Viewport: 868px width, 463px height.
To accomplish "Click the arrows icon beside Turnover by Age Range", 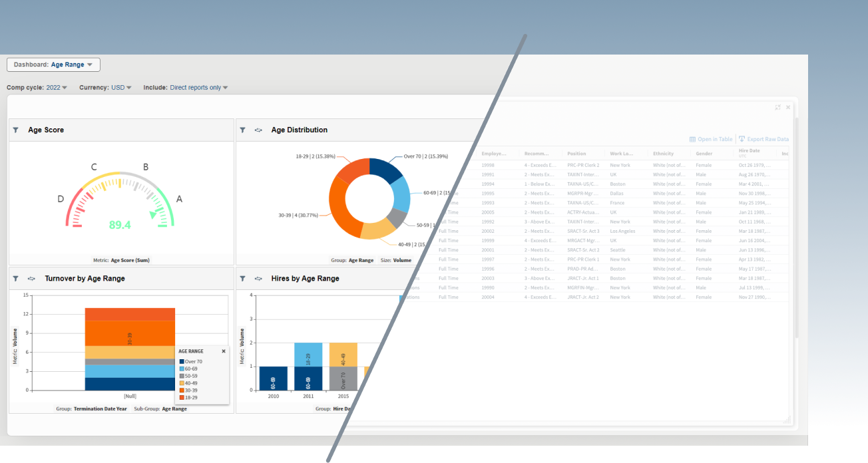I will click(x=31, y=279).
